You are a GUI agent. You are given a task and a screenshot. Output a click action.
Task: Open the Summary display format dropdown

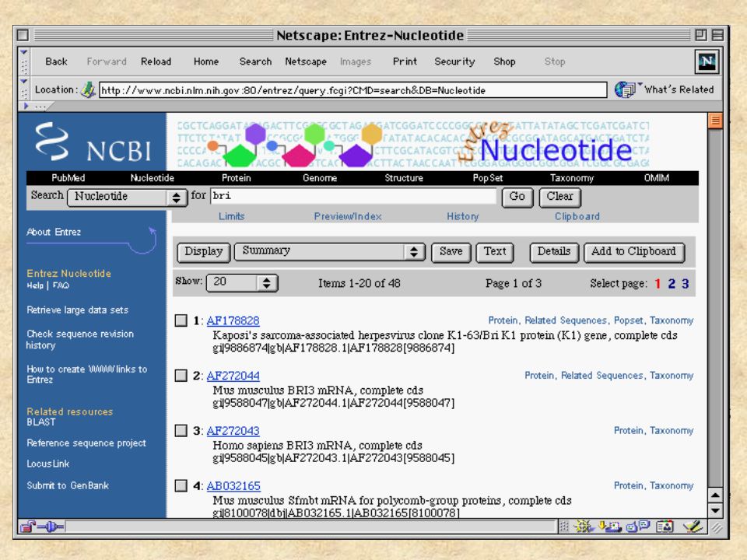pos(329,252)
